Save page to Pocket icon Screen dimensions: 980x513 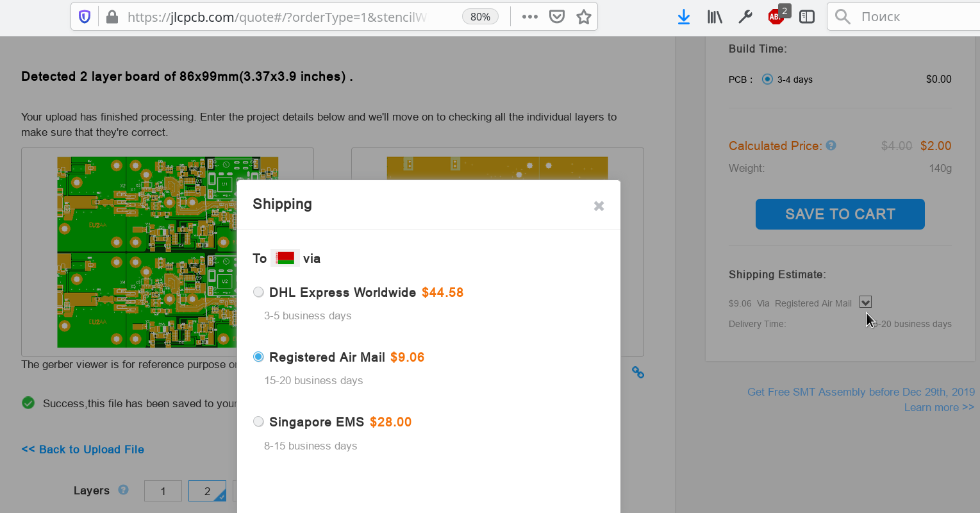[557, 17]
